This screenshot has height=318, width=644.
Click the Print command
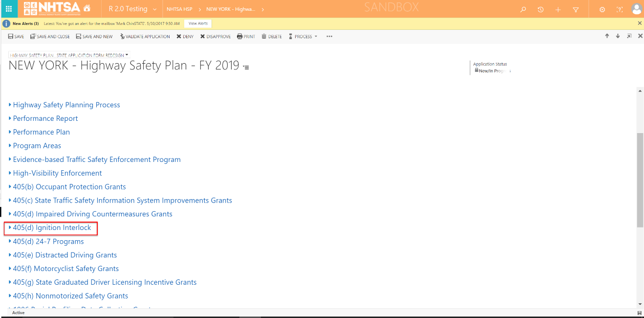pyautogui.click(x=246, y=36)
